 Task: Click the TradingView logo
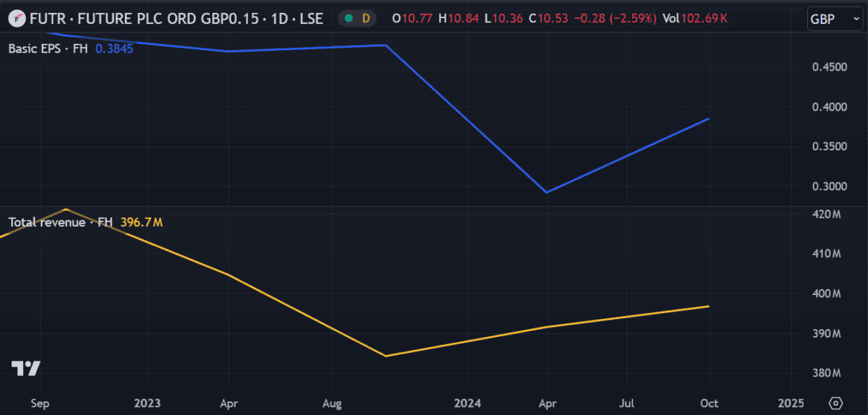pyautogui.click(x=25, y=368)
